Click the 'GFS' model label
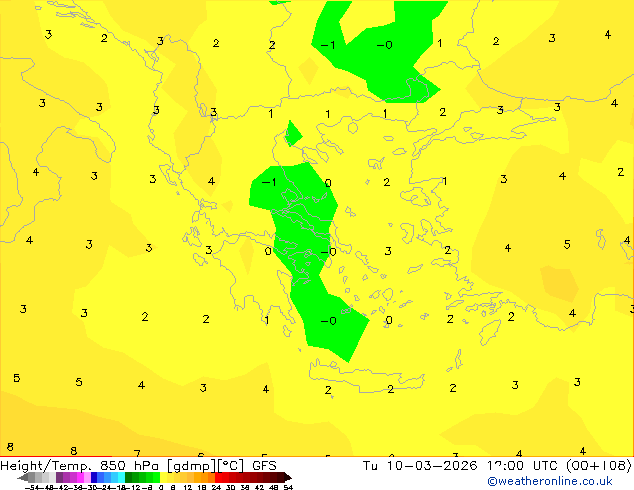This screenshot has width=634, height=490. pyautogui.click(x=264, y=465)
